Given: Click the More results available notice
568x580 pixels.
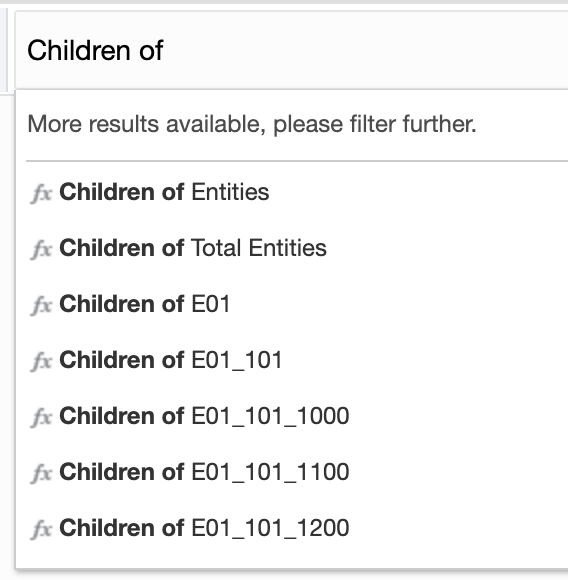Looking at the screenshot, I should (x=252, y=124).
